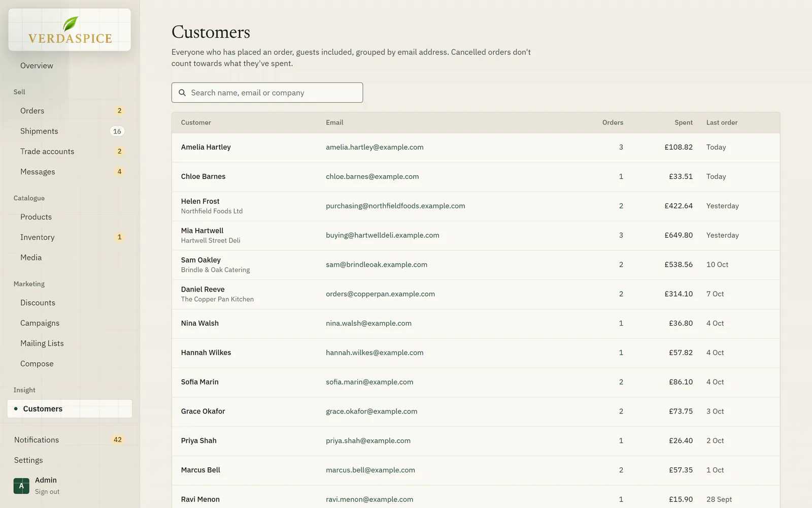Open the Inventory page
Image resolution: width=812 pixels, height=508 pixels.
pos(70,237)
